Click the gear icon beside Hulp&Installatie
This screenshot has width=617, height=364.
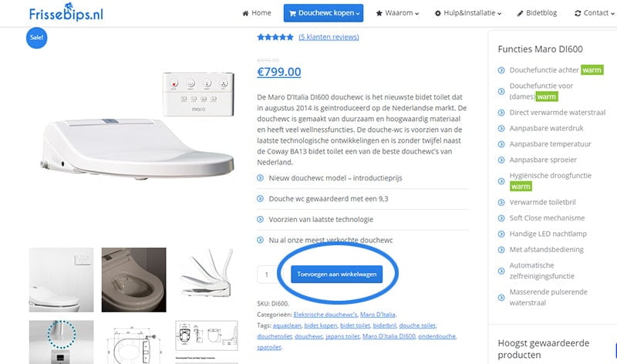click(x=438, y=14)
